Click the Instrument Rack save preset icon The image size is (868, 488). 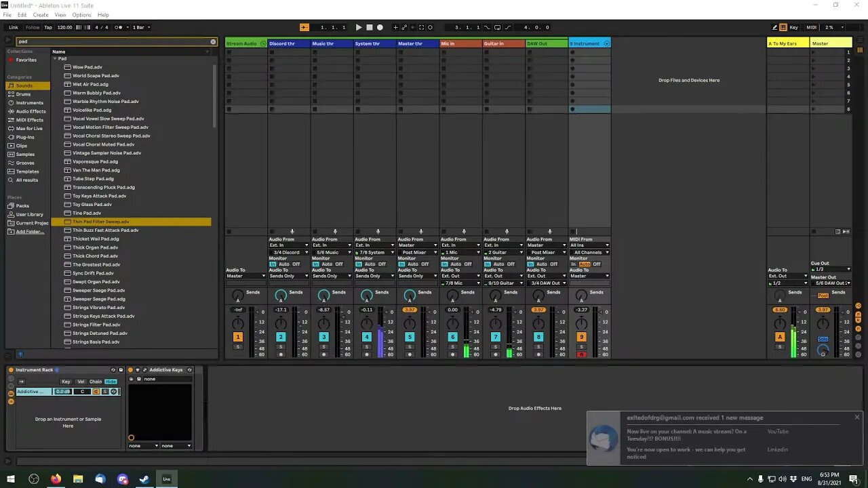(121, 370)
